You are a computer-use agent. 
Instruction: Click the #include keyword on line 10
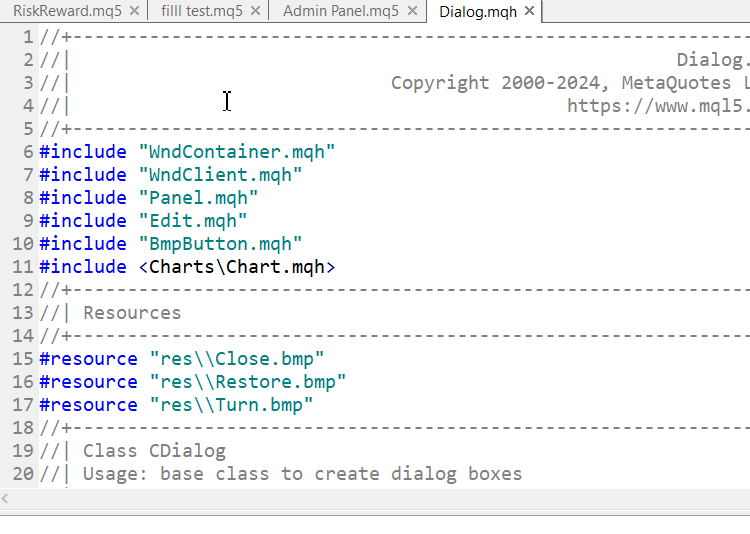pos(83,244)
